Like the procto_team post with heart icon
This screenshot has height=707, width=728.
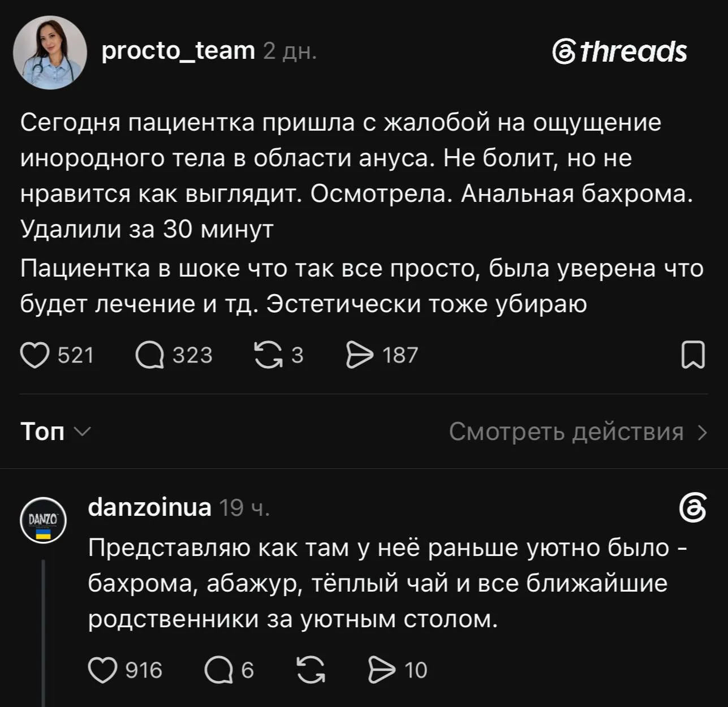[x=35, y=355]
